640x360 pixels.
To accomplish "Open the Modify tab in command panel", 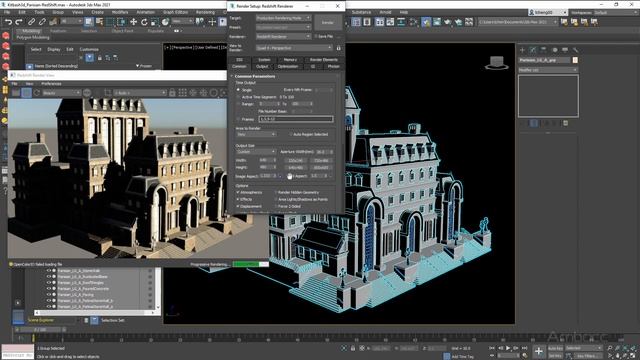I will click(533, 50).
